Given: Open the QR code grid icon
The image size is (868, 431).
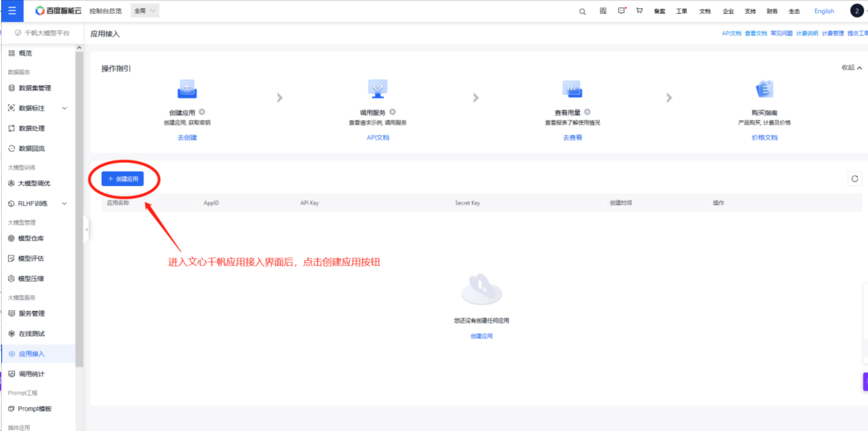Looking at the screenshot, I should (x=603, y=11).
